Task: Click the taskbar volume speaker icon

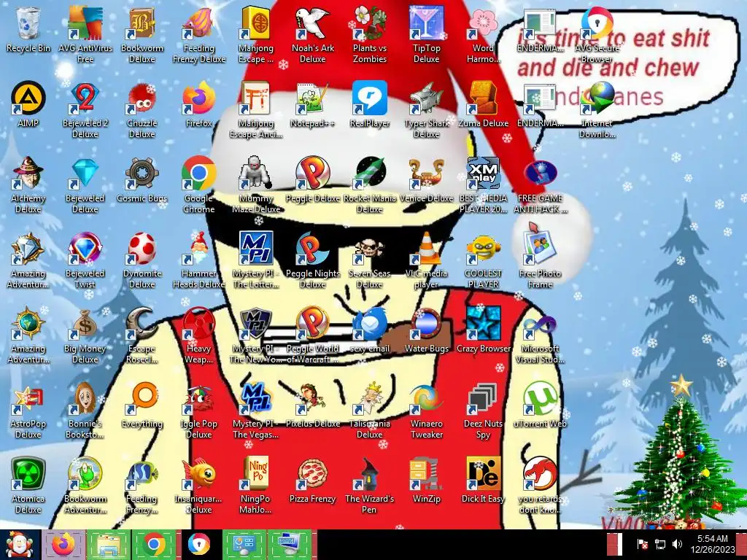Action: [677, 544]
